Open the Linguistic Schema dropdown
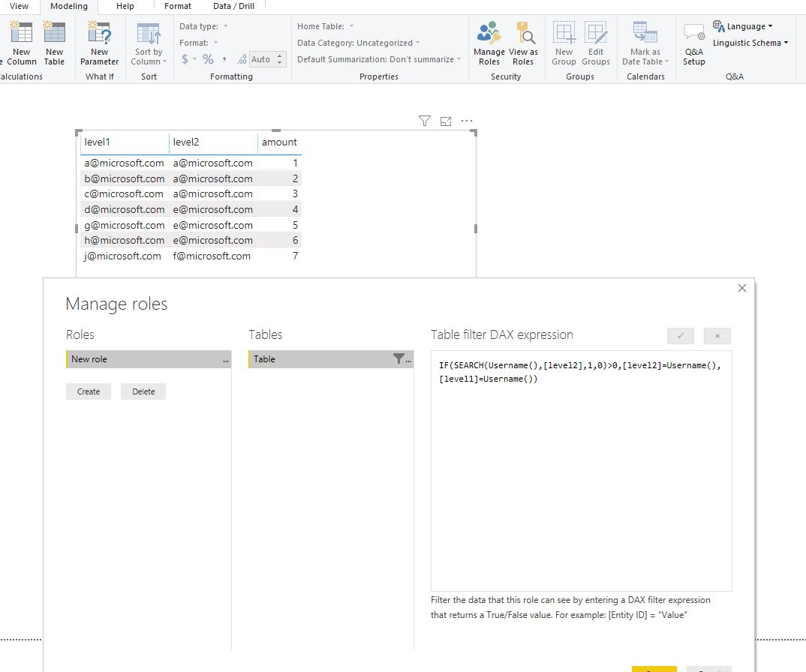Viewport: 806px width, 672px height. click(x=750, y=43)
